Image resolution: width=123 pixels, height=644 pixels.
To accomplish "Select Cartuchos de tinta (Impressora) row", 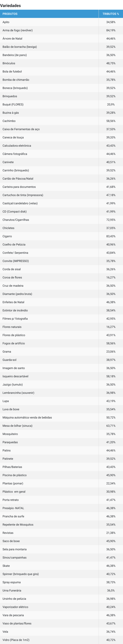I will pyautogui.click(x=23, y=195).
